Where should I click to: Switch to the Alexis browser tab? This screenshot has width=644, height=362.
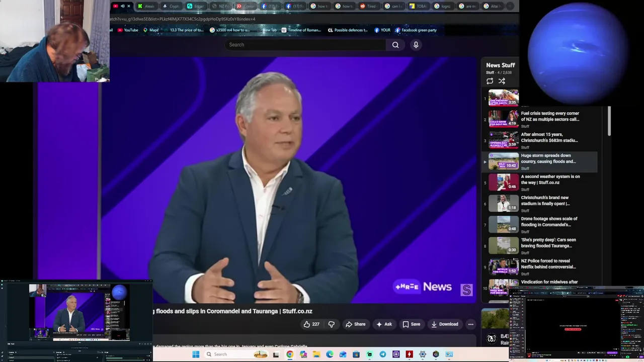146,6
